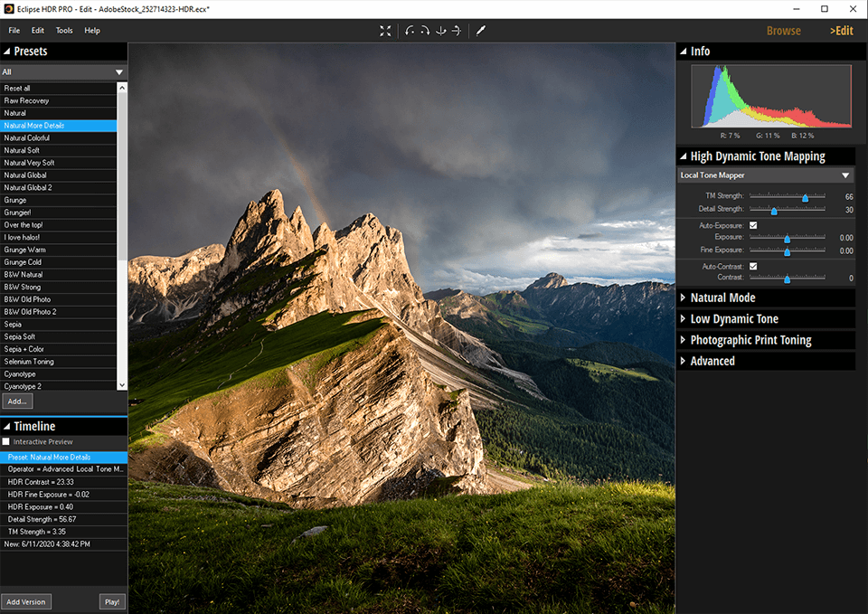This screenshot has width=868, height=614.
Task: Click the flip horizontal icon
Action: pyautogui.click(x=456, y=31)
